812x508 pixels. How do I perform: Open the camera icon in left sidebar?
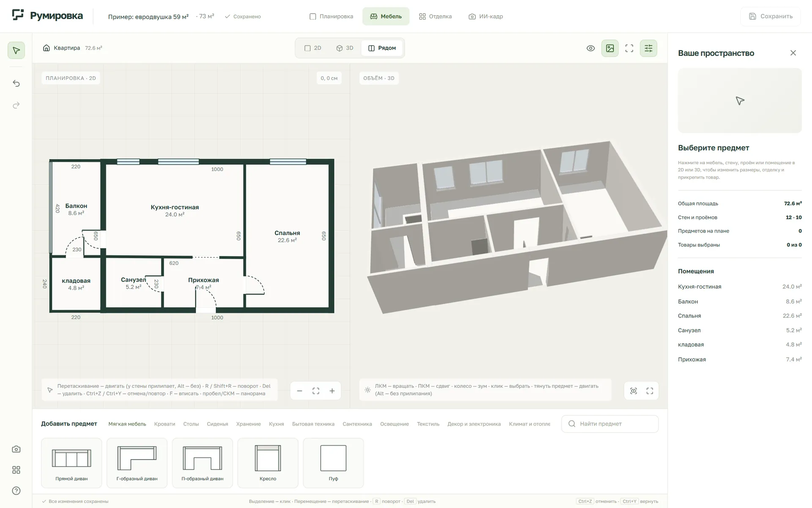tap(16, 449)
